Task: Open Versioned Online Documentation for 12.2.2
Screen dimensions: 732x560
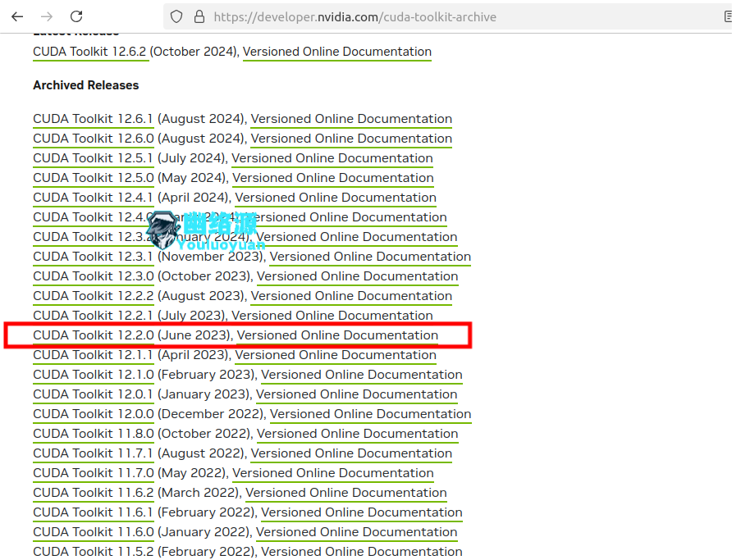Action: (x=351, y=296)
